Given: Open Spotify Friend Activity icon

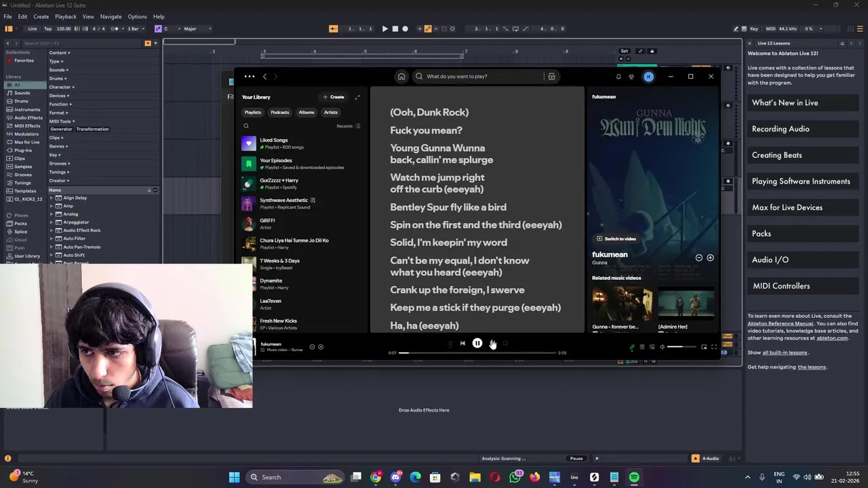Looking at the screenshot, I should (x=631, y=77).
